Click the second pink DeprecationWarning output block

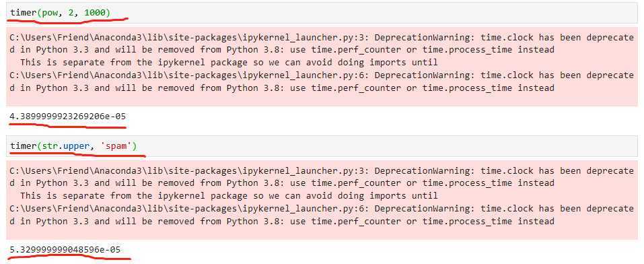pos(322,200)
